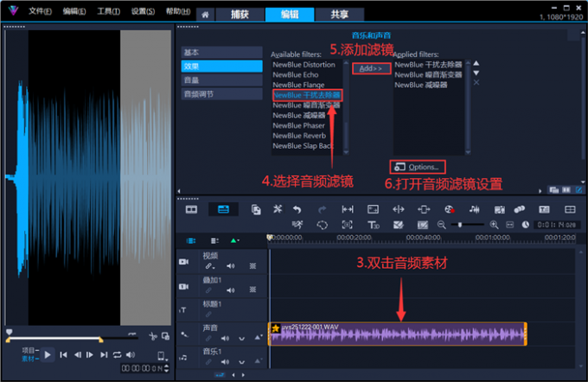The width and height of the screenshot is (588, 382).
Task: Open the 设置 (Settings) menu
Action: (143, 11)
